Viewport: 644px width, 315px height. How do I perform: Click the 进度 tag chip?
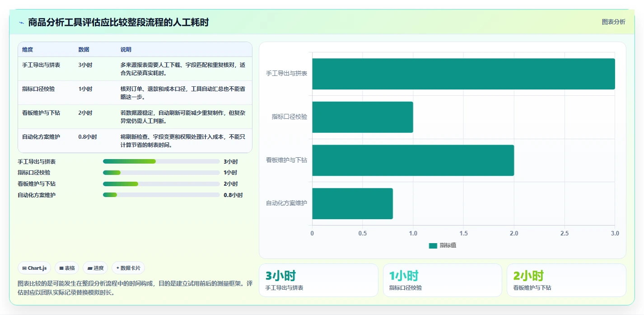point(95,268)
